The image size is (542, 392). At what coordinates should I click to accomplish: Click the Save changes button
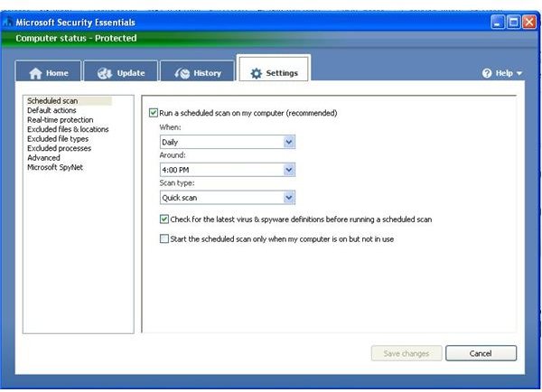[406, 353]
